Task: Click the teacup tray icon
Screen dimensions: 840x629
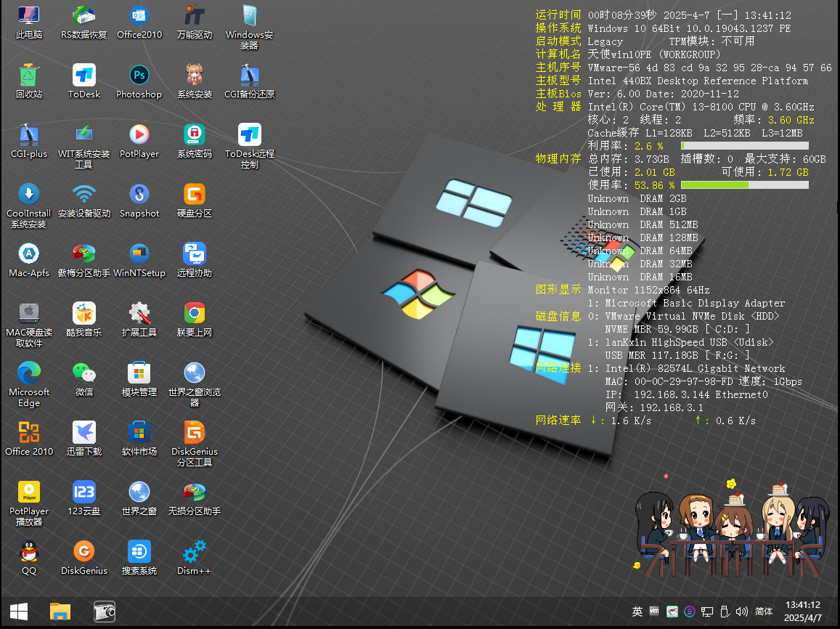Action: click(672, 612)
